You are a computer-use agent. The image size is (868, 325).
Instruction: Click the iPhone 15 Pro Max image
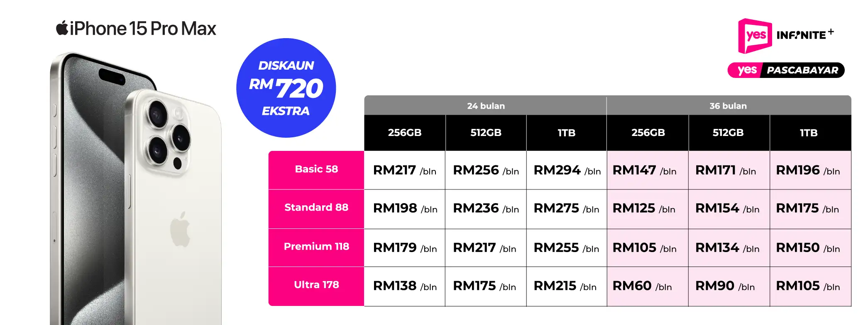point(136,189)
